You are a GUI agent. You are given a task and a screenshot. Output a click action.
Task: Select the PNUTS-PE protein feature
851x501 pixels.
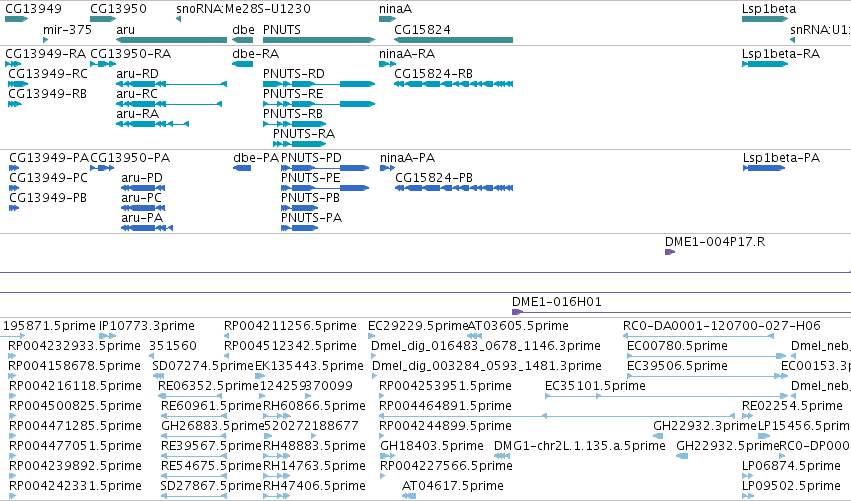pos(325,188)
